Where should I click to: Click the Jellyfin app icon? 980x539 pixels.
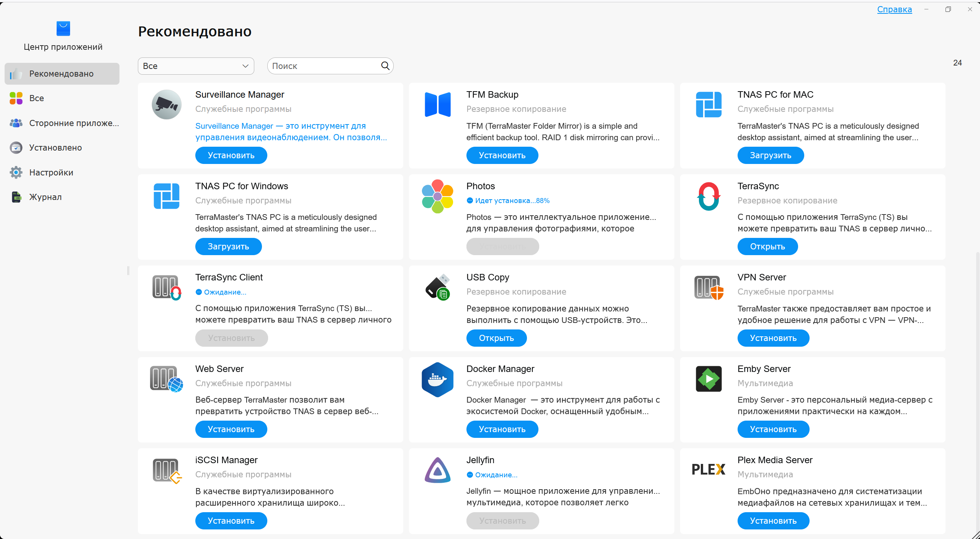(437, 470)
